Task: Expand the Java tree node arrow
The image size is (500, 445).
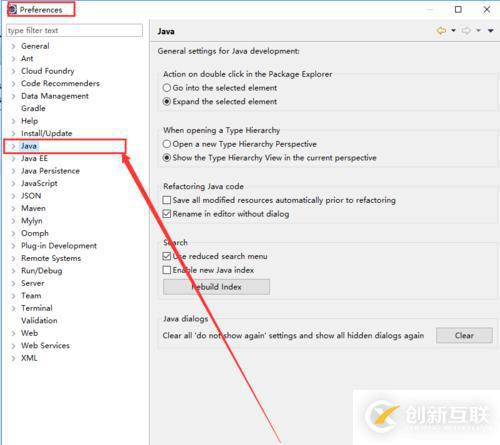Action: pos(13,146)
